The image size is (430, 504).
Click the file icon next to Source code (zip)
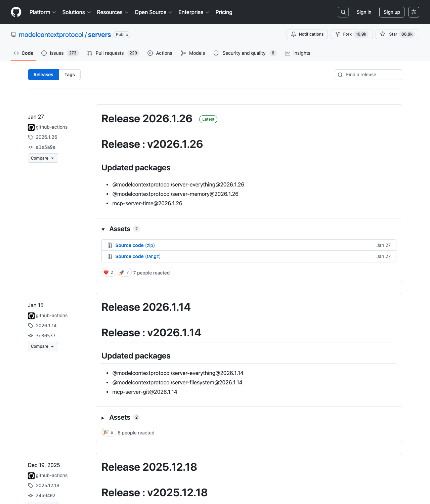pyautogui.click(x=110, y=245)
